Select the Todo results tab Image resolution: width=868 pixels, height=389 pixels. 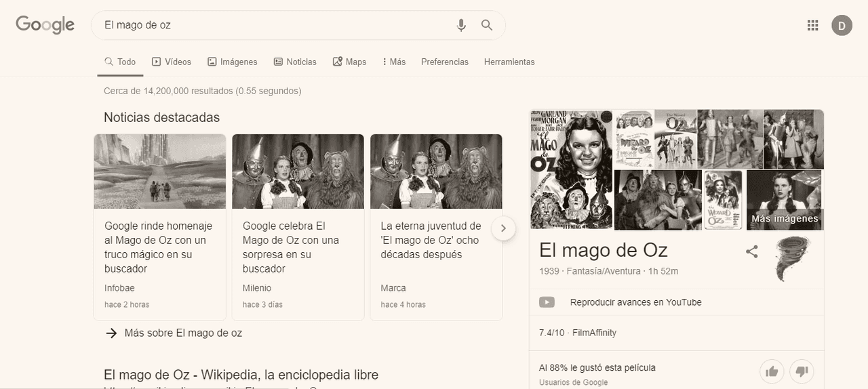pyautogui.click(x=120, y=62)
